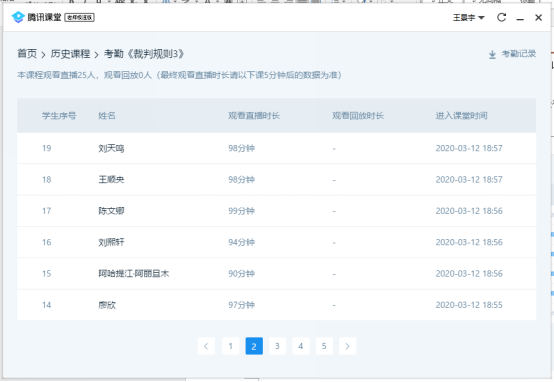
Task: Click the 观看直播时长 column header
Action: click(x=254, y=116)
